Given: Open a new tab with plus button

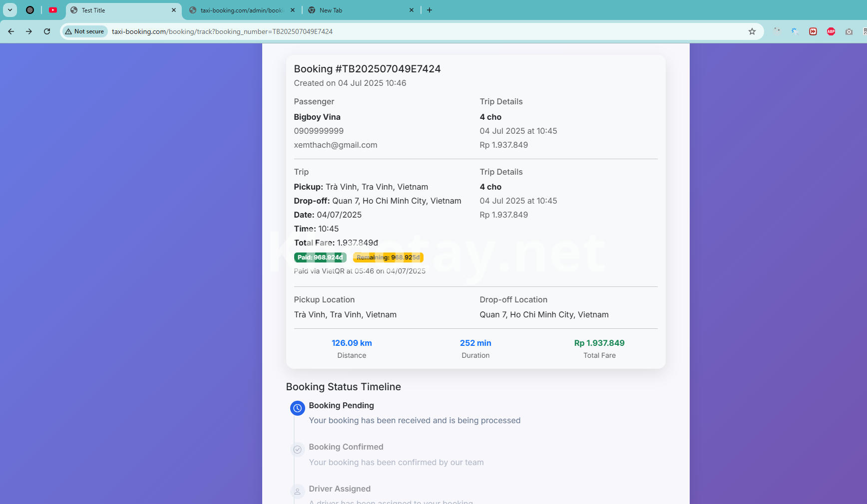Looking at the screenshot, I should (430, 10).
